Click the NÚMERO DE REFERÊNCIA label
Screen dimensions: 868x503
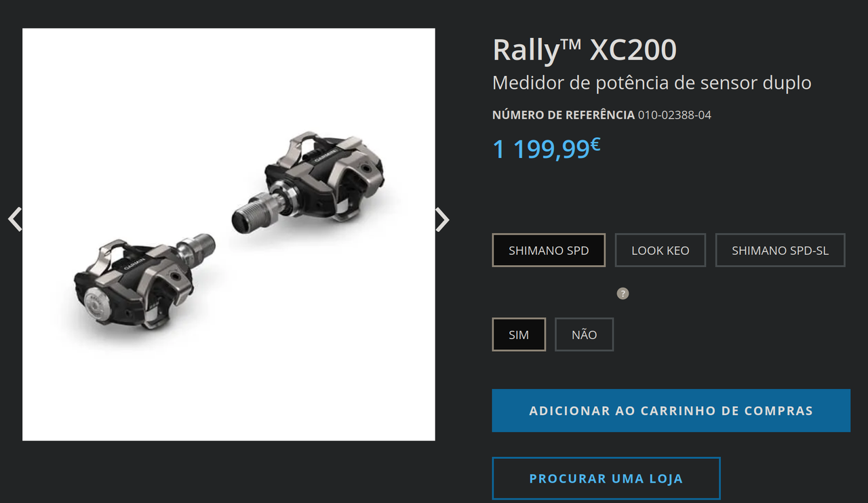(564, 115)
